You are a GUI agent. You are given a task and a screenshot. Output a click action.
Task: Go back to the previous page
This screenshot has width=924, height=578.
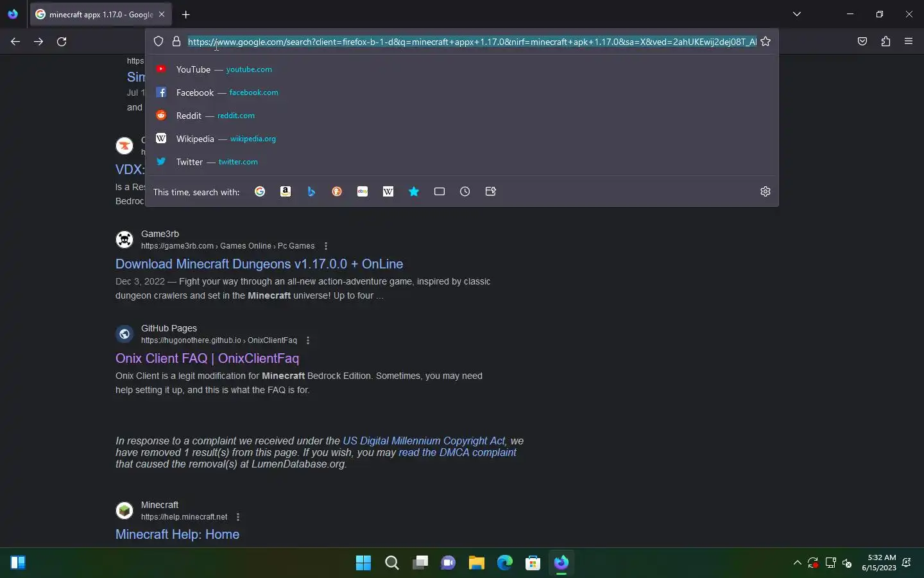click(x=15, y=42)
